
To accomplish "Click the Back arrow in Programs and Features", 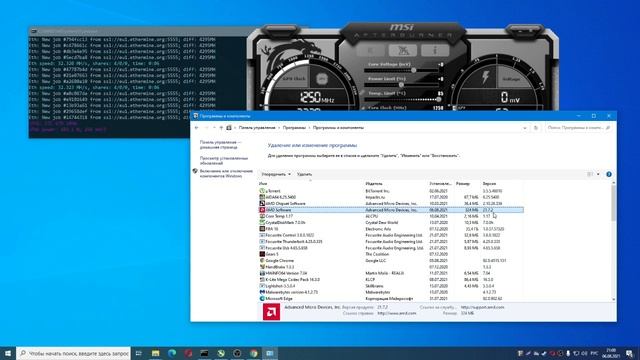I will click(x=197, y=128).
